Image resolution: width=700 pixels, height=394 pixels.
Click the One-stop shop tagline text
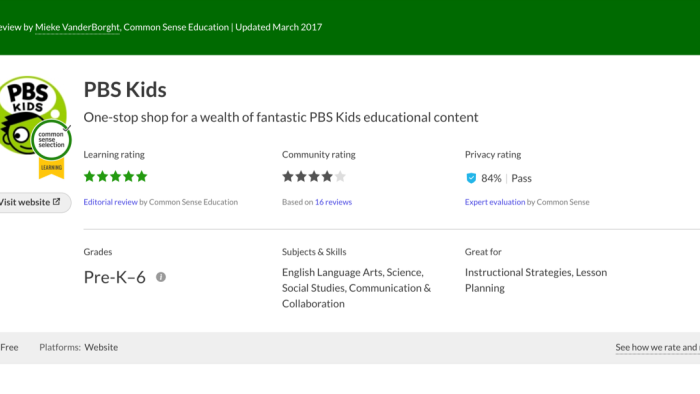click(x=281, y=117)
